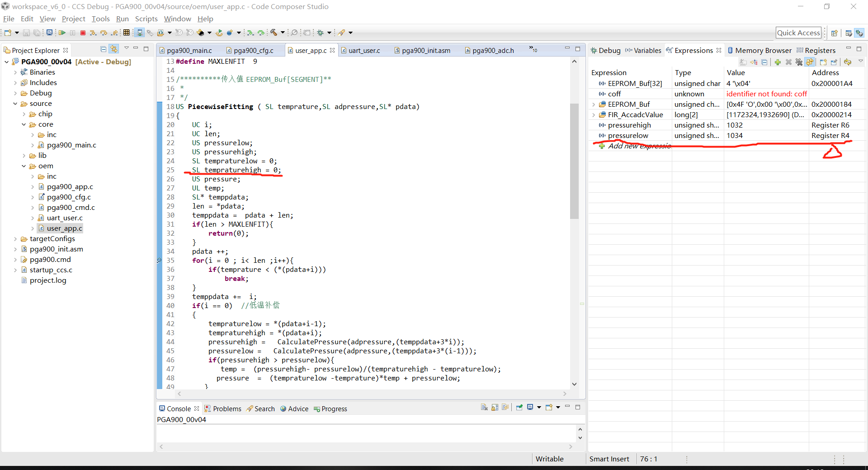Screen dimensions: 868x470
Task: Switch to pga900_main.c editor tab
Action: pyautogui.click(x=189, y=50)
